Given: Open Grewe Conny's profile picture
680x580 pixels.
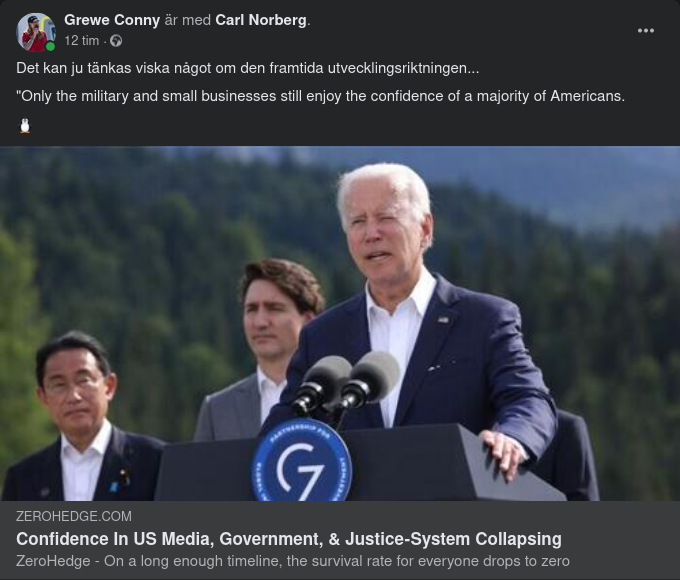Looking at the screenshot, I should tap(36, 32).
